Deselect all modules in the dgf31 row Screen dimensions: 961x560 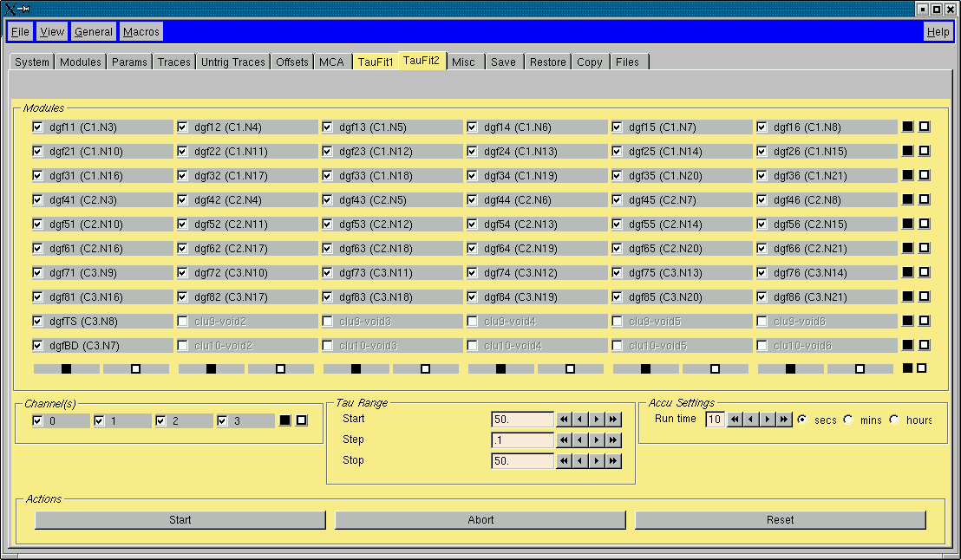click(925, 175)
